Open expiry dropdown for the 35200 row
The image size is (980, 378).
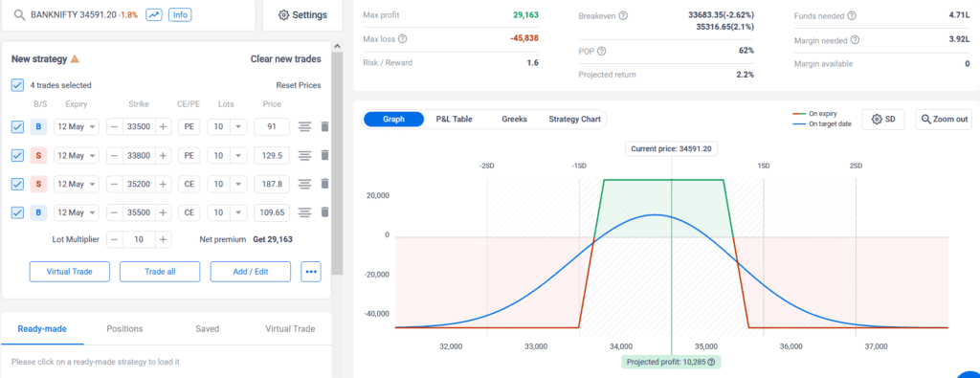[77, 184]
